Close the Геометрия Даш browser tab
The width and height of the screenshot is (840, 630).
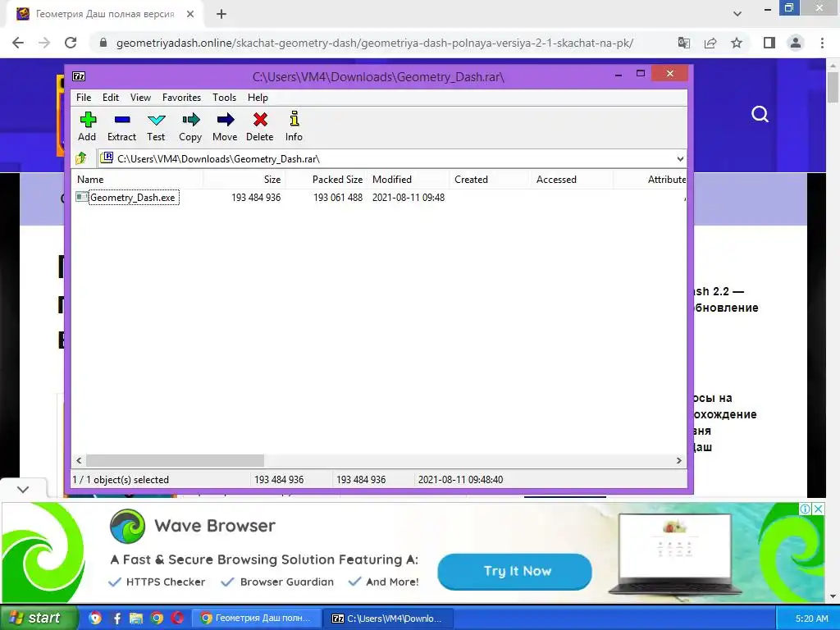tap(190, 15)
